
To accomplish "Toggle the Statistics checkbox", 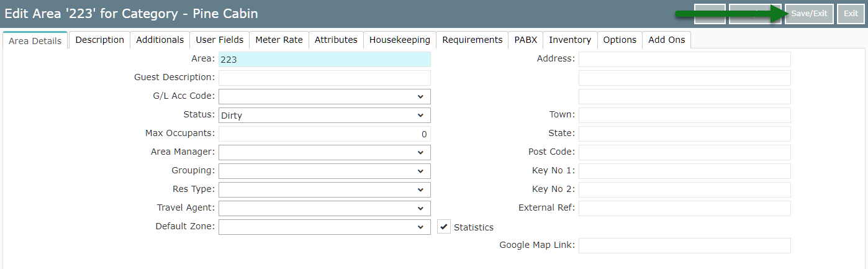I will (x=444, y=227).
